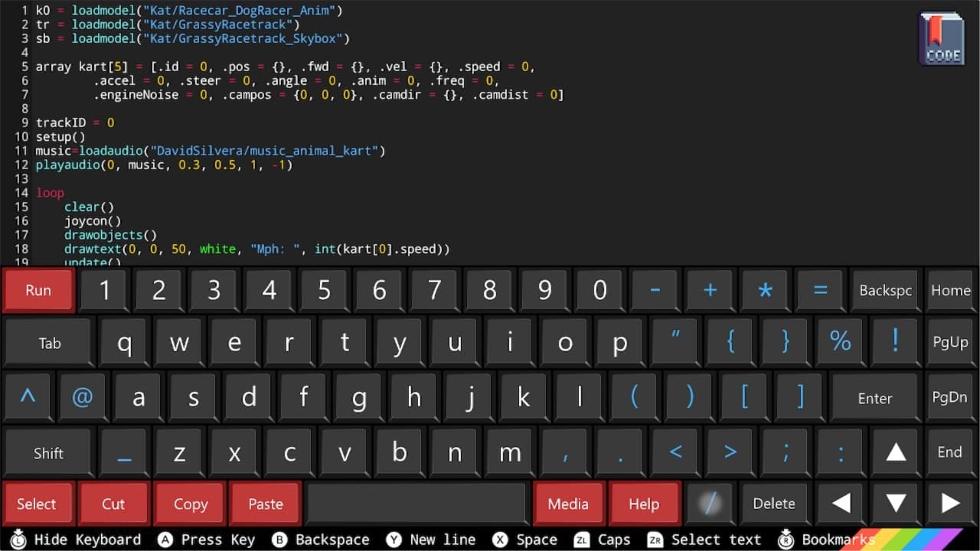
Task: Tap the letter q key
Action: (124, 342)
